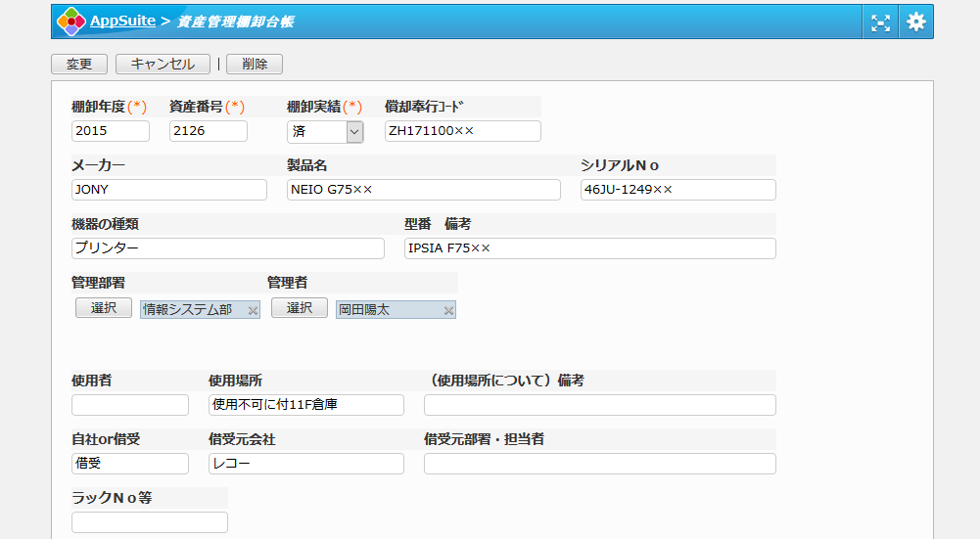Focus the シリアルNo field
The width and height of the screenshot is (980, 539).
pyautogui.click(x=678, y=190)
